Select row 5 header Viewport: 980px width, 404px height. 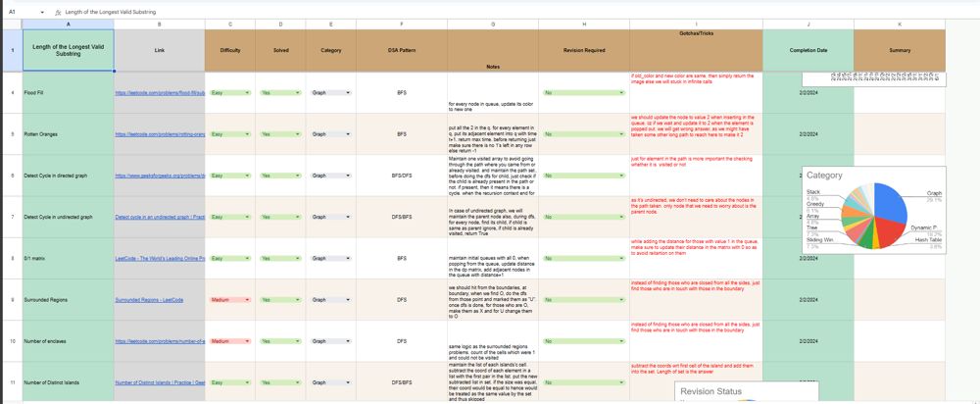11,134
